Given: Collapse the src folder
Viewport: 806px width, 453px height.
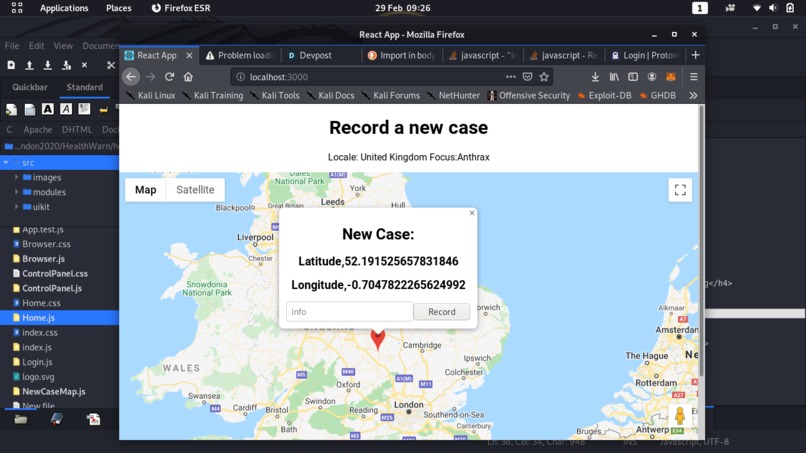Looking at the screenshot, I should click(6, 162).
